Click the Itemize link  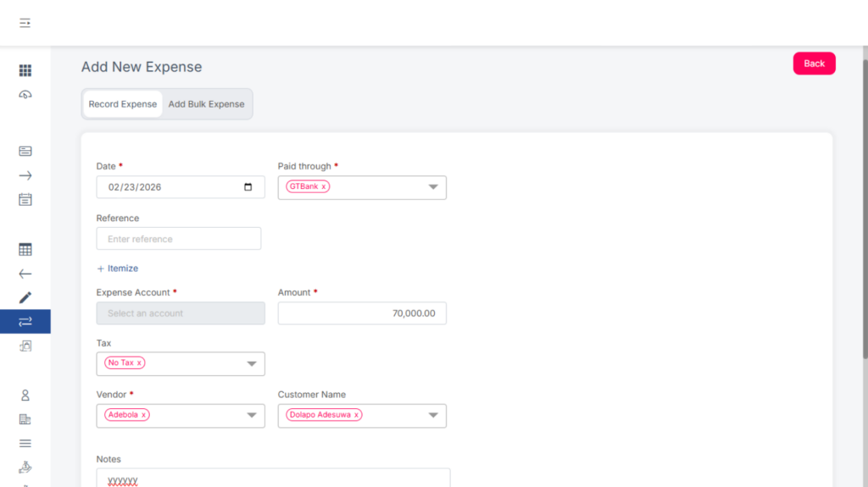coord(118,268)
